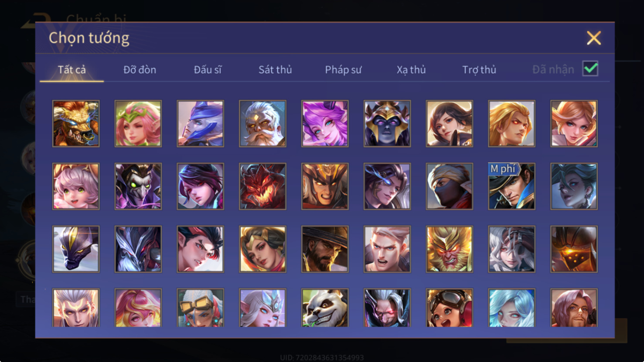This screenshot has width=644, height=362.
Task: Select the pink-haired girl with green crown
Action: [x=138, y=124]
